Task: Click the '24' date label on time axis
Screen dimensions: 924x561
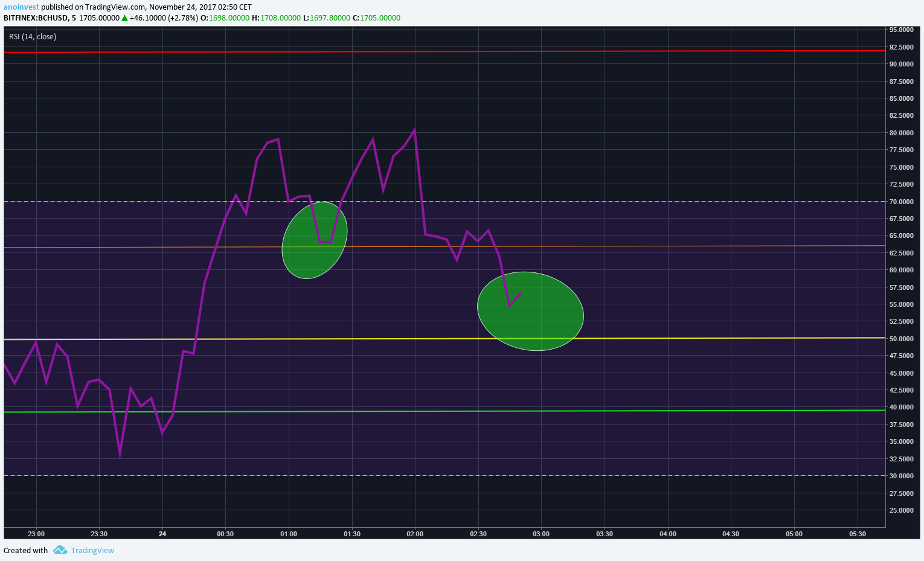Action: pos(162,534)
